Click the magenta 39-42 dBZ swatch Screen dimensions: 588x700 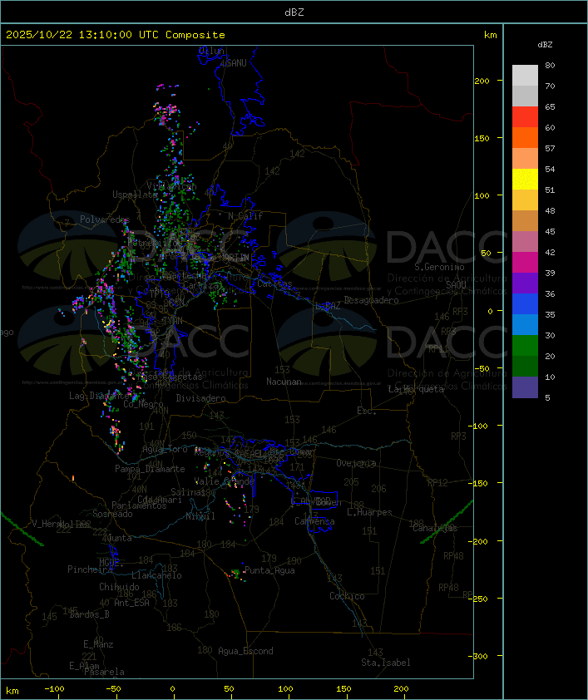525,262
